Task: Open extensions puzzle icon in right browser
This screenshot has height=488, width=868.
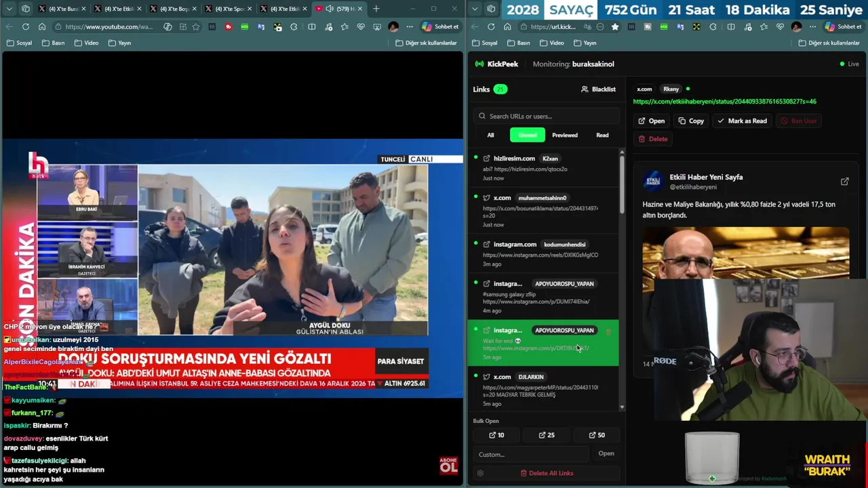Action: [713, 26]
